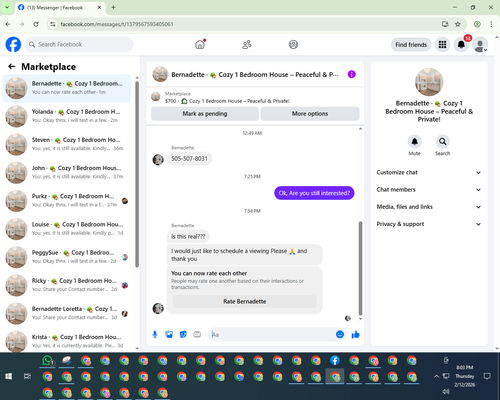Viewport: 500px width, 400px height.
Task: Open the Groups icon in top navigation
Action: [x=293, y=44]
